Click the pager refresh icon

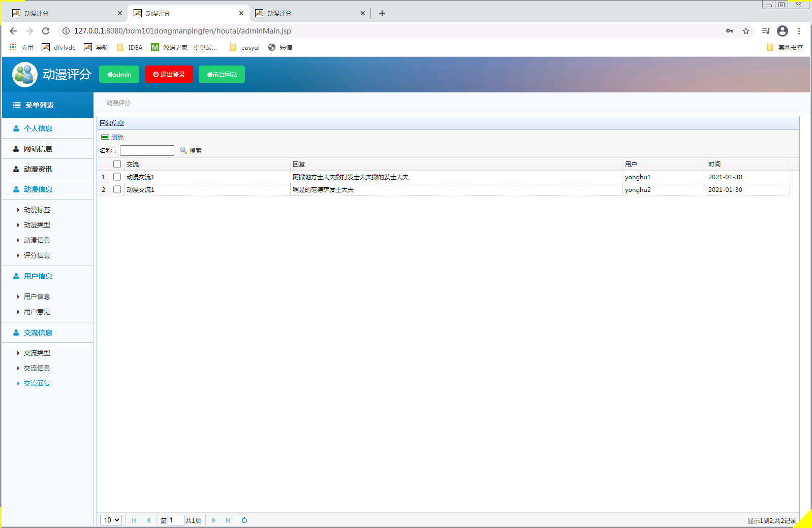[244, 520]
